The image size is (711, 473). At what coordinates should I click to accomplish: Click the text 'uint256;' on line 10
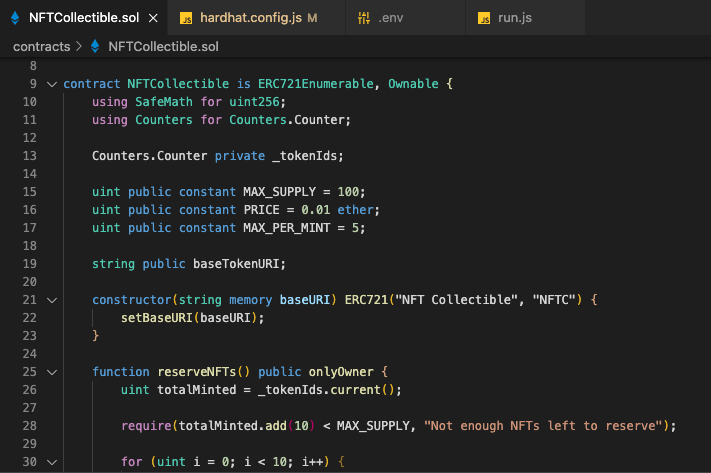[258, 102]
